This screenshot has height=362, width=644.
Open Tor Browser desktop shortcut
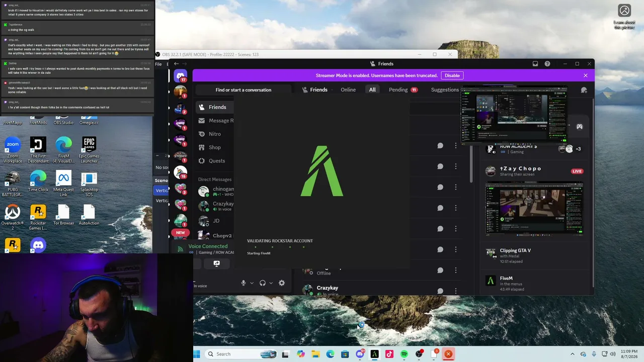63,215
